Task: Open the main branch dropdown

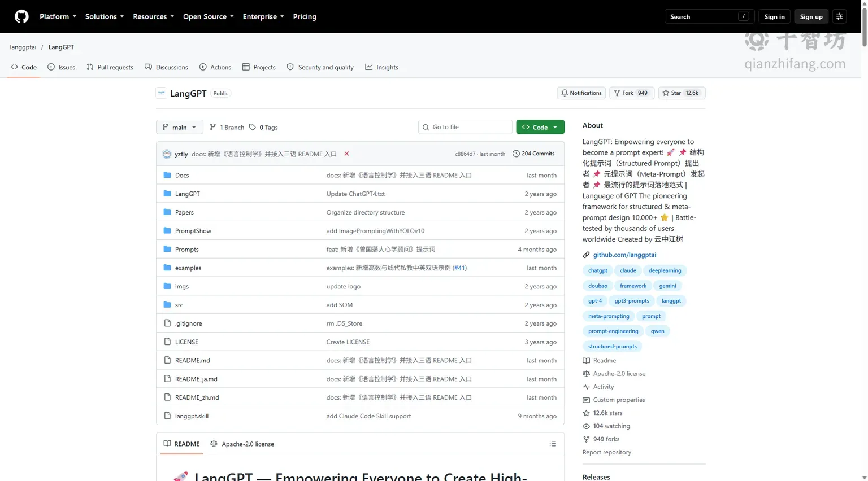Action: [x=179, y=127]
